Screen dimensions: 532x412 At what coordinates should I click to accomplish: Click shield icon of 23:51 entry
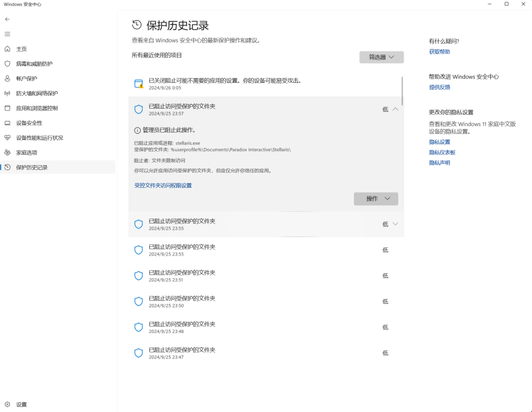[x=138, y=276]
